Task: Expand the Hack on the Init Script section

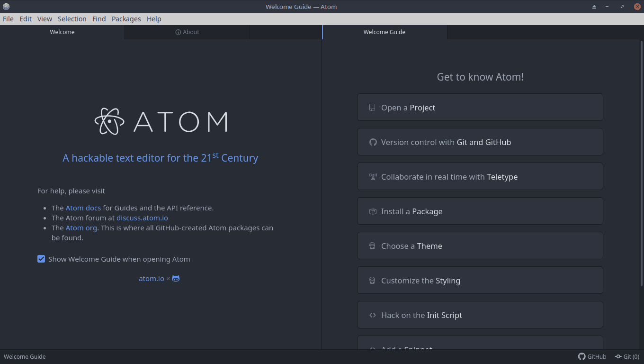Action: pyautogui.click(x=480, y=315)
